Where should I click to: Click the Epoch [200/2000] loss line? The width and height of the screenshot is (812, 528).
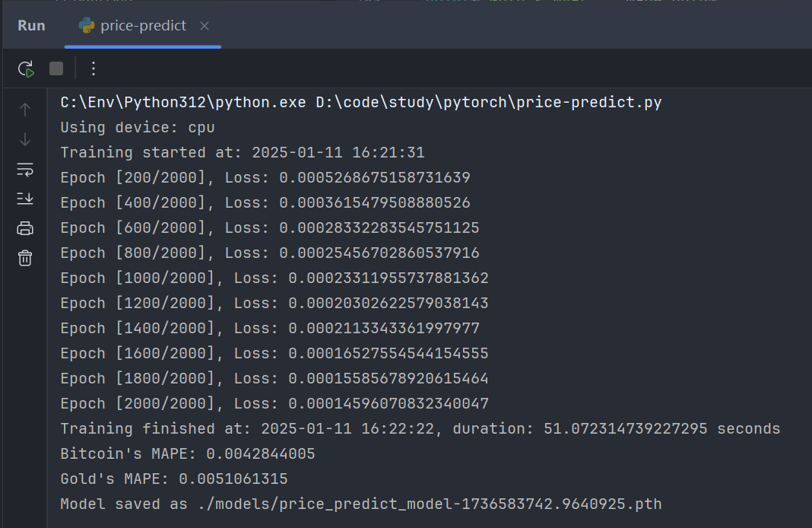tap(265, 178)
